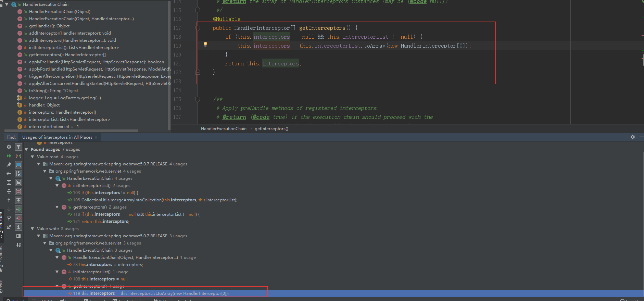
Task: Toggle Autoscroll to source button
Action: point(19,200)
